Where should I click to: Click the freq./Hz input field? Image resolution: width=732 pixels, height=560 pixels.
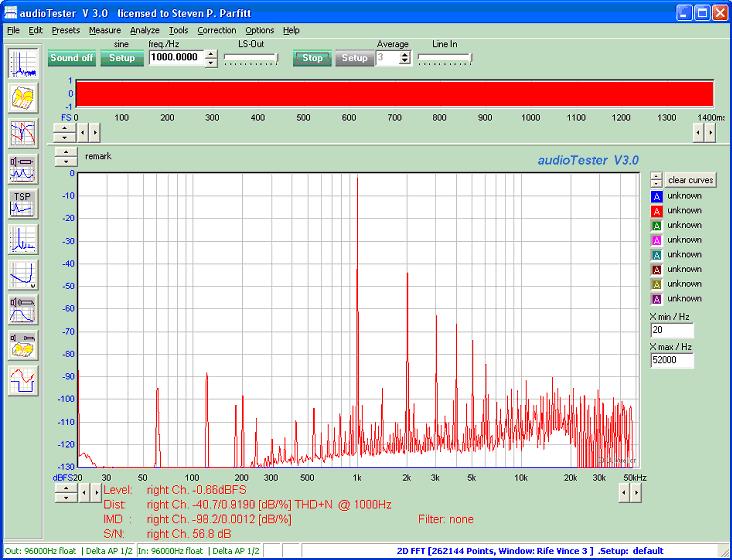coord(176,58)
